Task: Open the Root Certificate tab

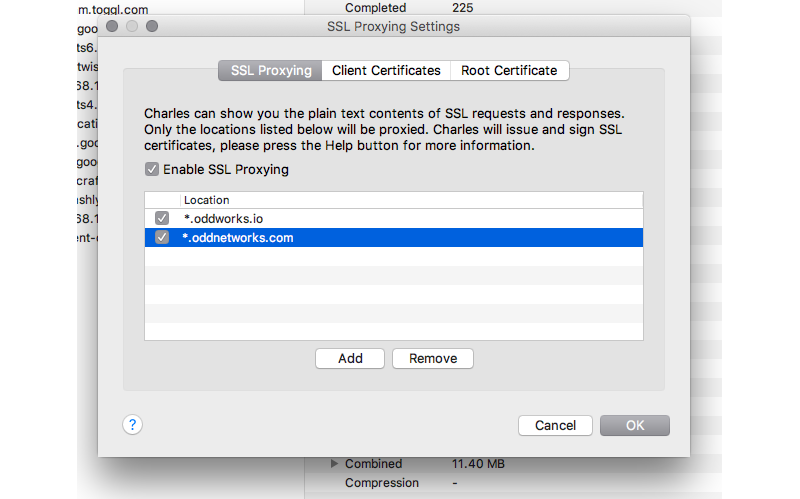Action: (x=509, y=70)
